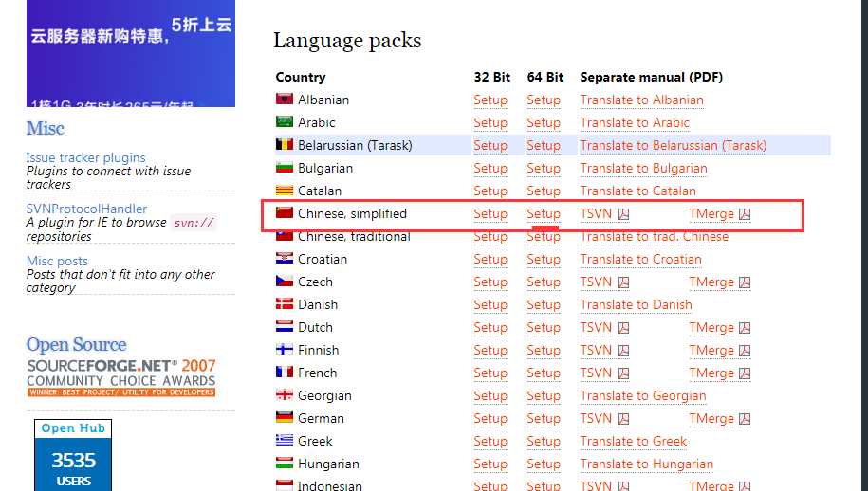Download 64 Bit Setup for Danish
868x491 pixels.
pyautogui.click(x=543, y=304)
